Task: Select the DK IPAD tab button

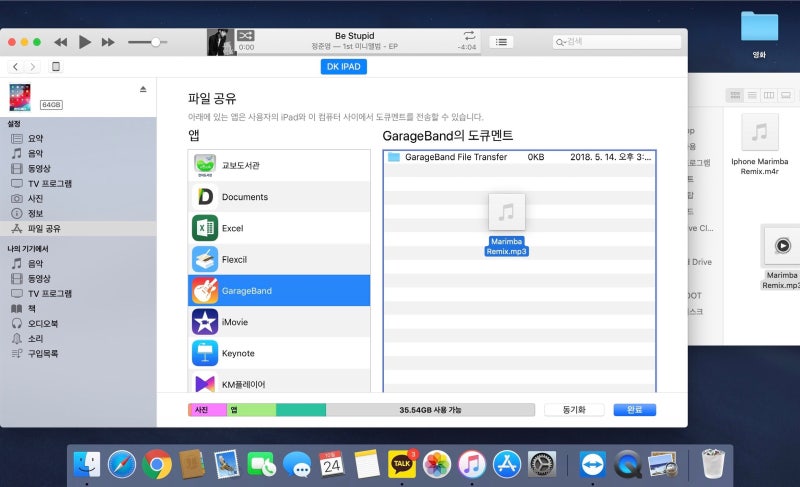Action: point(343,66)
